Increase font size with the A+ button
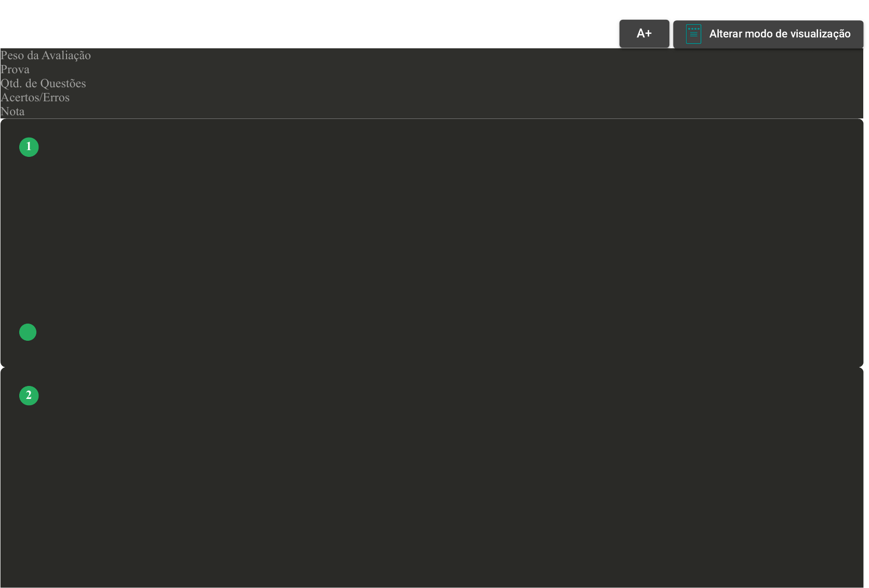Viewport: 869px width, 588px height. point(644,34)
